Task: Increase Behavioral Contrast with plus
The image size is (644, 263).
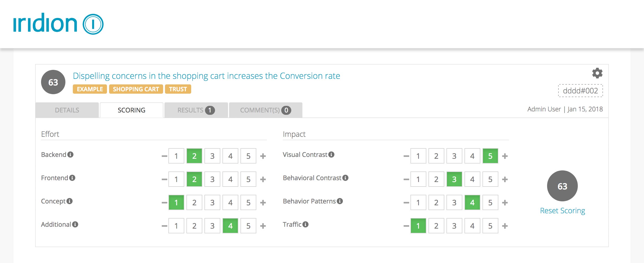Action: 505,179
